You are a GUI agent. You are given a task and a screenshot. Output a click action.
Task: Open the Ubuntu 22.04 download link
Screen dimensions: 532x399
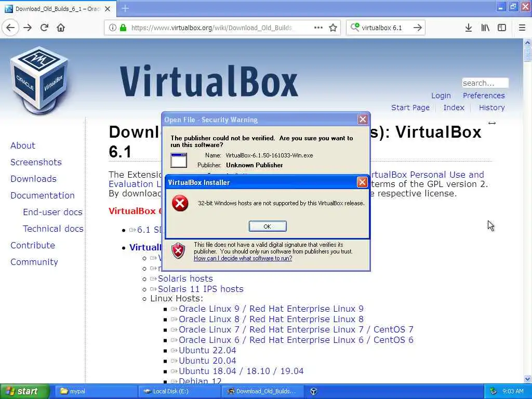(x=207, y=351)
